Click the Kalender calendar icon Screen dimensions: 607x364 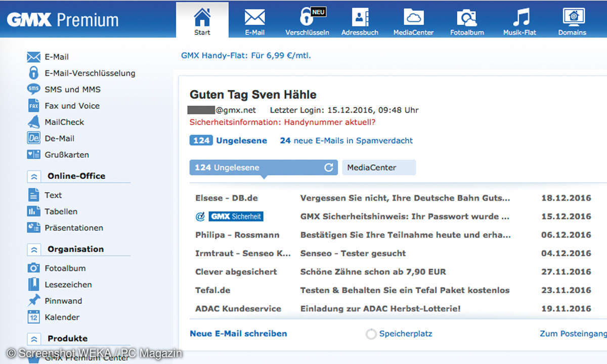(x=33, y=317)
